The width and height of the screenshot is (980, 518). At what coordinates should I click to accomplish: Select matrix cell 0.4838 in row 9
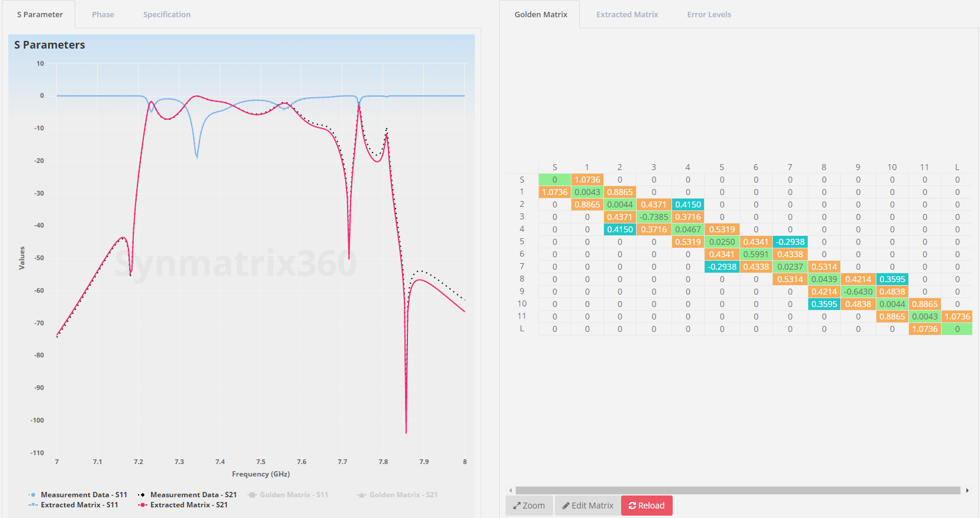(x=892, y=292)
